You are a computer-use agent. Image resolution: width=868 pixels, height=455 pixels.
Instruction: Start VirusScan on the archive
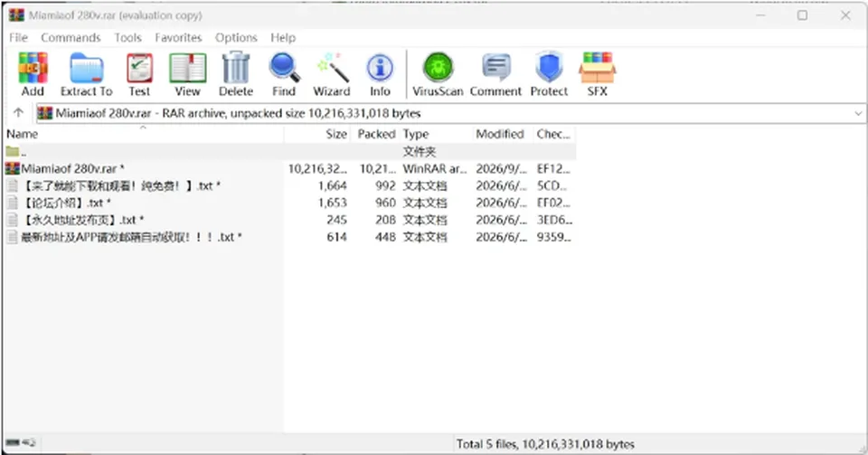(438, 74)
